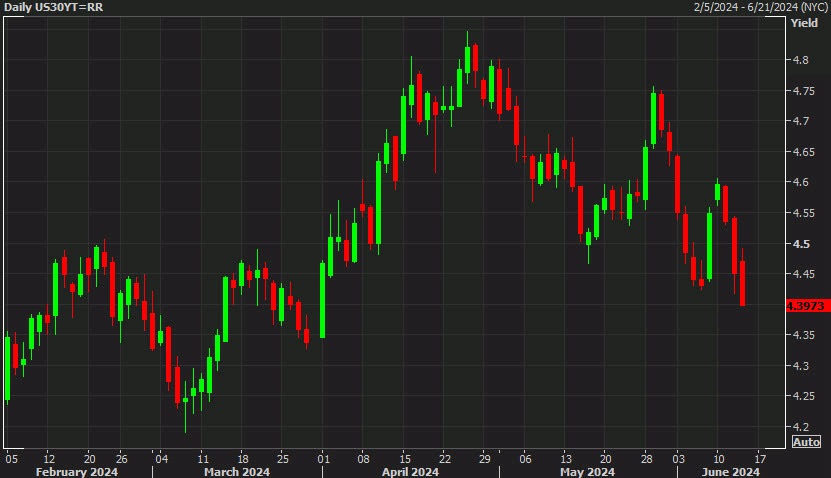Select the 4.2 yield axis value
This screenshot has height=478, width=831.
pyautogui.click(x=802, y=427)
